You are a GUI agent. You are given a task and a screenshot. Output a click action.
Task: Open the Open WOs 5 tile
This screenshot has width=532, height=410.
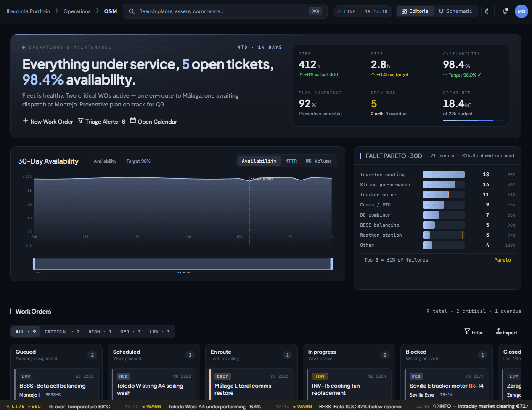(x=401, y=105)
